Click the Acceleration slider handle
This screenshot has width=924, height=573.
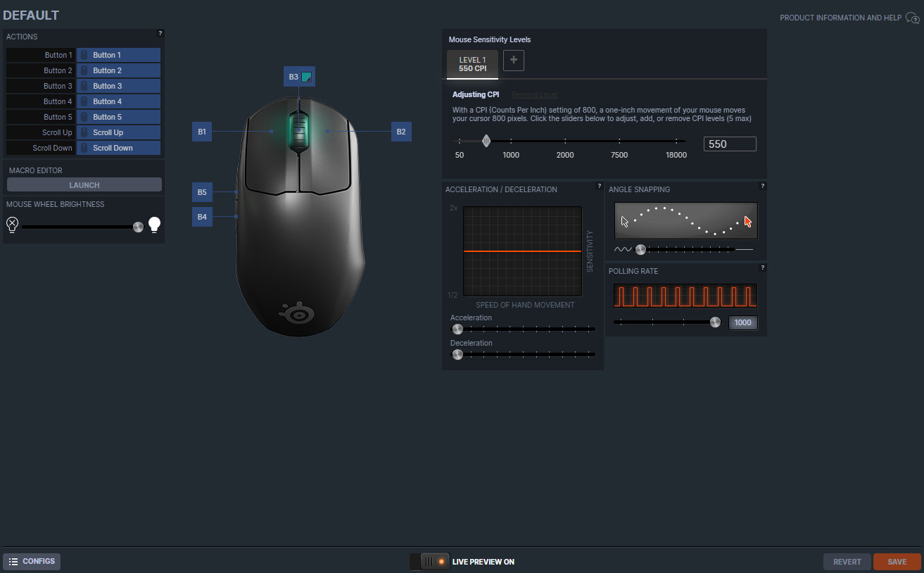click(457, 329)
